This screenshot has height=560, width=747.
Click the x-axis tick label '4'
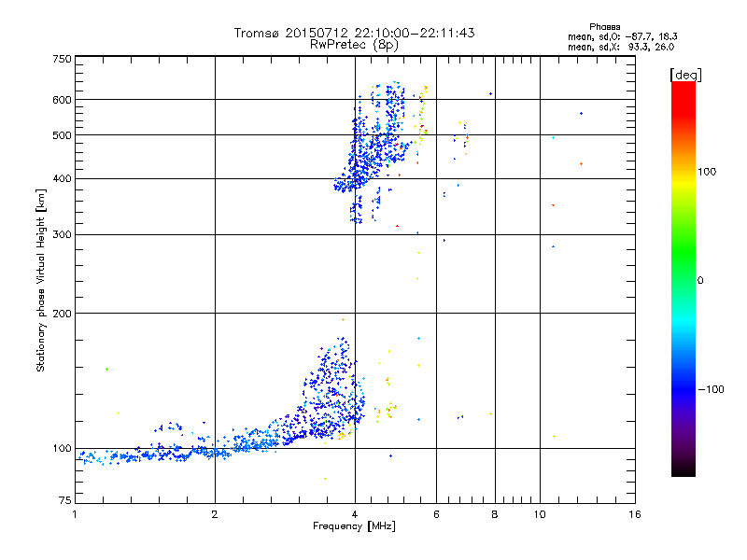[355, 514]
